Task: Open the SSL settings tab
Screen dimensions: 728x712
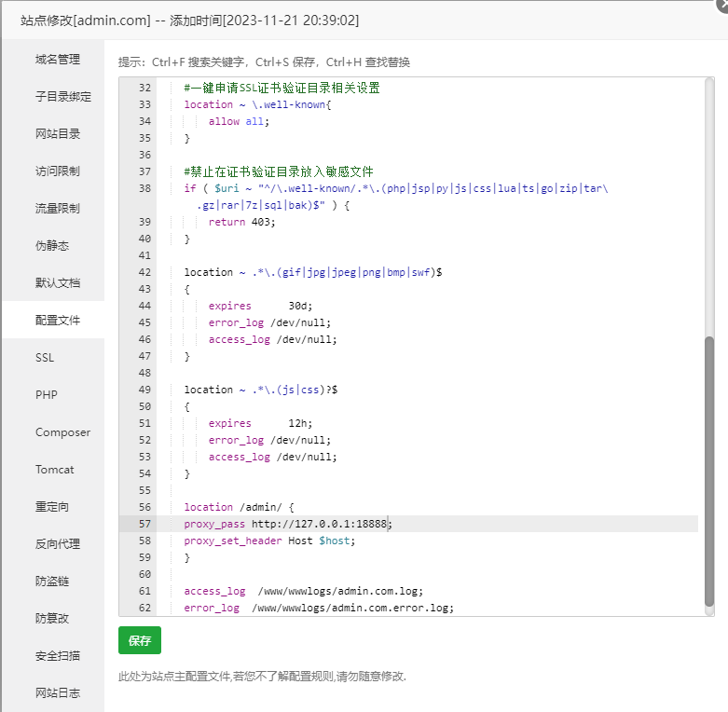Action: (45, 358)
